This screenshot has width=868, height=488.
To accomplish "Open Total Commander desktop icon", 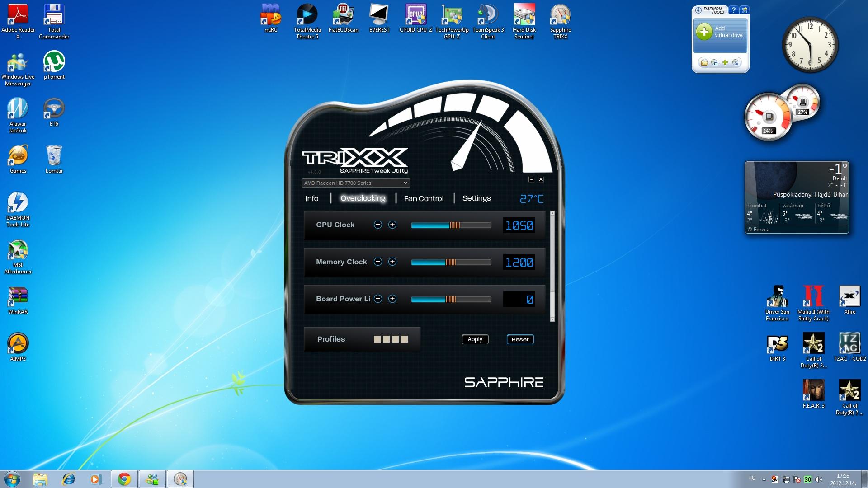I will (54, 22).
